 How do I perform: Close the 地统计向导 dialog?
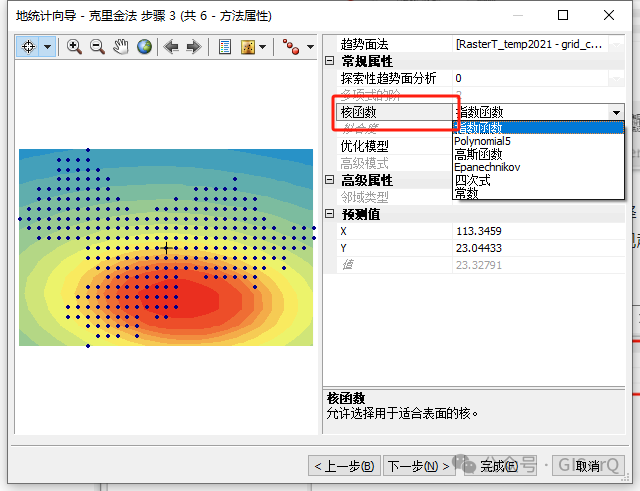pos(609,16)
